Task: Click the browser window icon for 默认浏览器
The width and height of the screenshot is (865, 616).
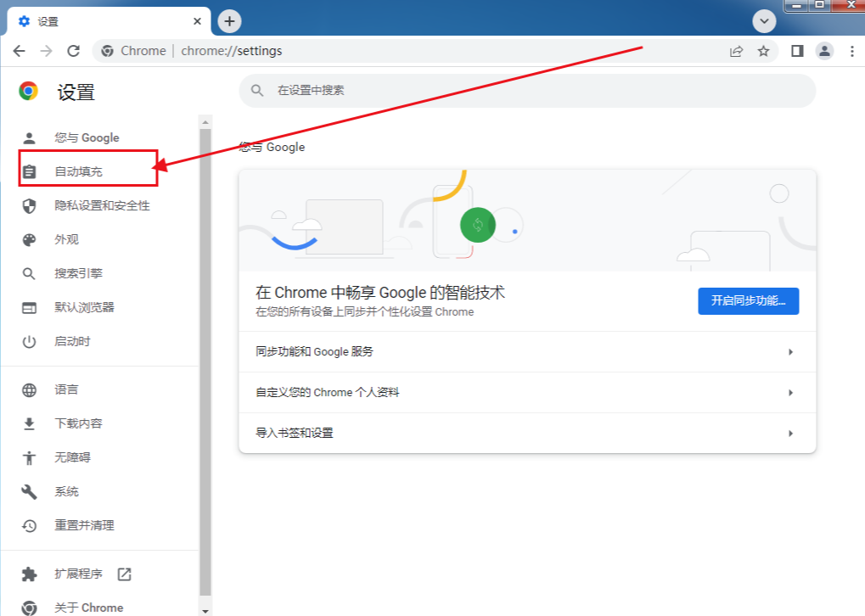Action: pos(29,308)
